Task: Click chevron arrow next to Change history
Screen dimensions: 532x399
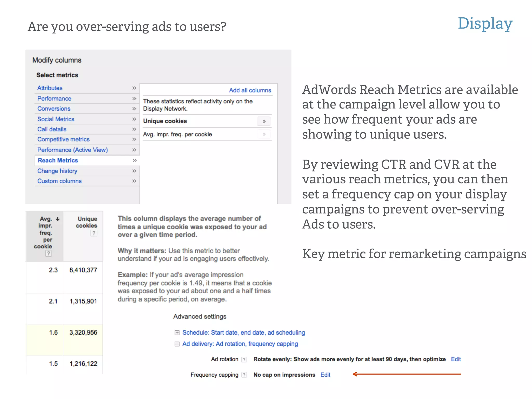Action: (x=134, y=171)
